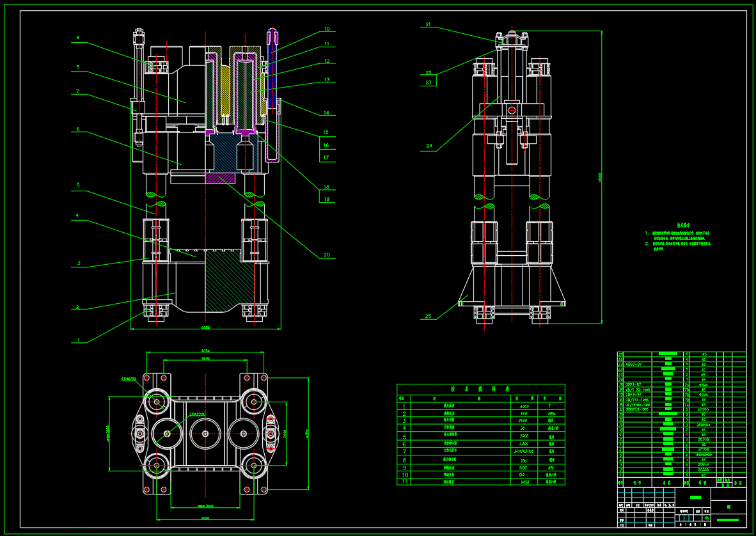The image size is (756, 536).
Task: Select part callout number 3 in the front view
Action: 79,263
